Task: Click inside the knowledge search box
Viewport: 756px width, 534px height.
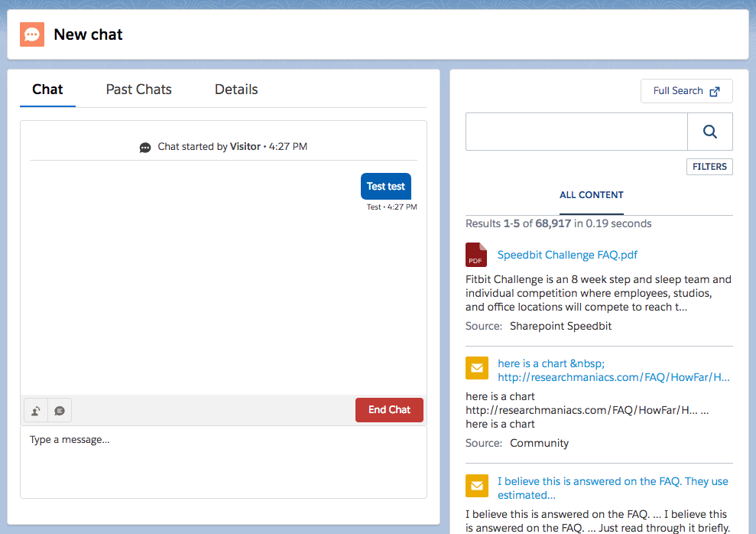Action: (576, 131)
